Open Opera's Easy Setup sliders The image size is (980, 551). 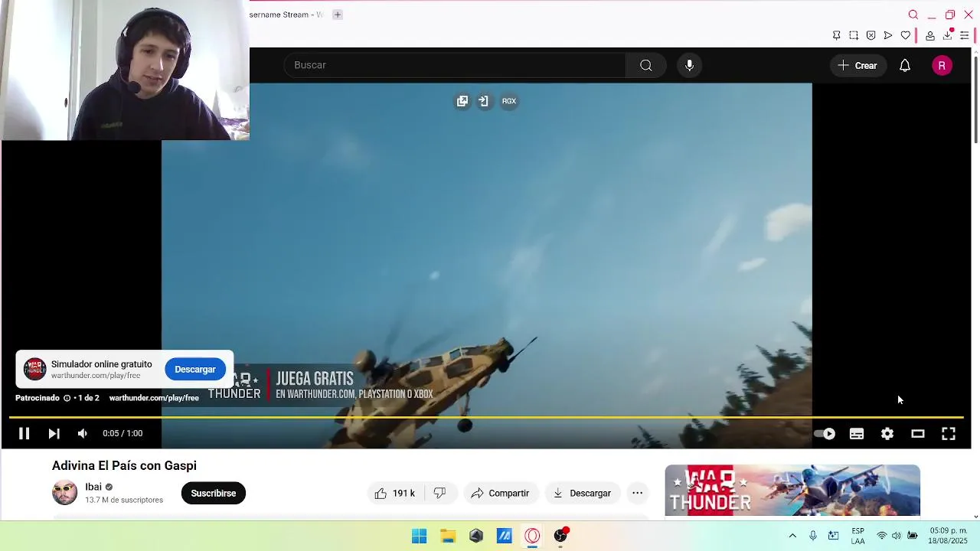coord(965,35)
